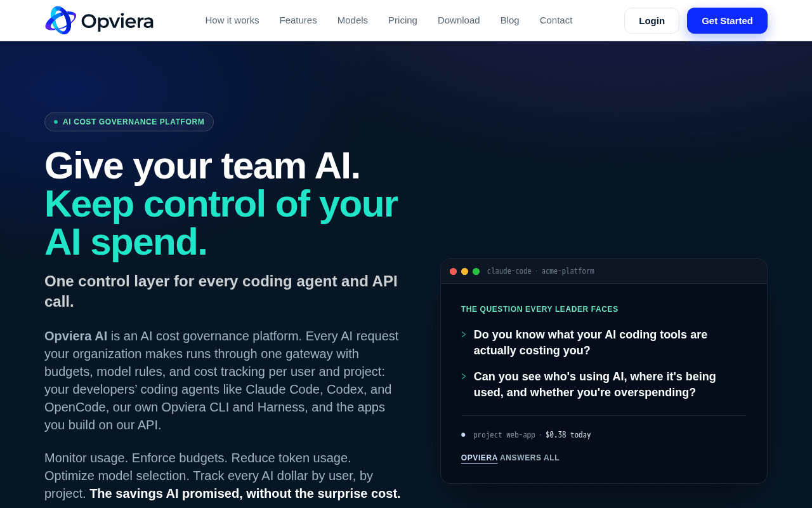812x508 pixels.
Task: Click the red window dot in terminal card
Action: point(453,271)
